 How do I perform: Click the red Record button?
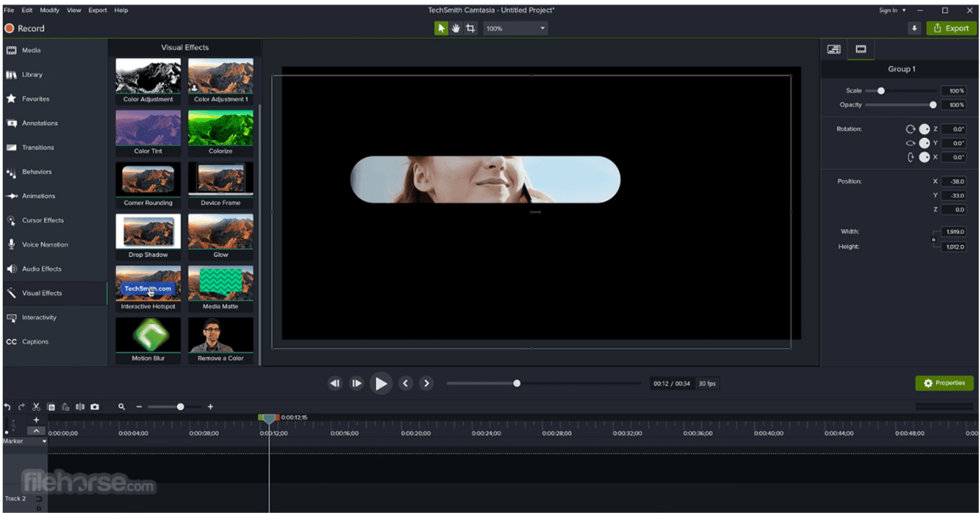pyautogui.click(x=24, y=29)
